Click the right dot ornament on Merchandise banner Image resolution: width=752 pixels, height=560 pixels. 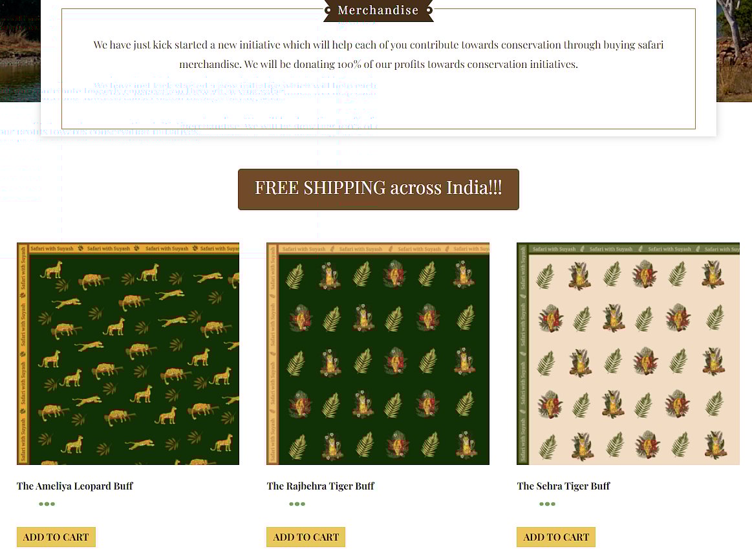pos(429,10)
